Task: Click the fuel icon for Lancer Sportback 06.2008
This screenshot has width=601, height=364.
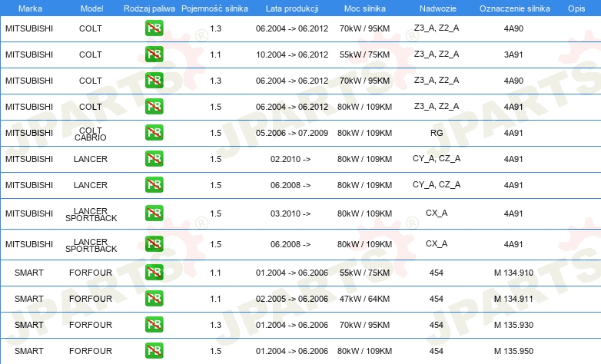Action: (x=154, y=244)
